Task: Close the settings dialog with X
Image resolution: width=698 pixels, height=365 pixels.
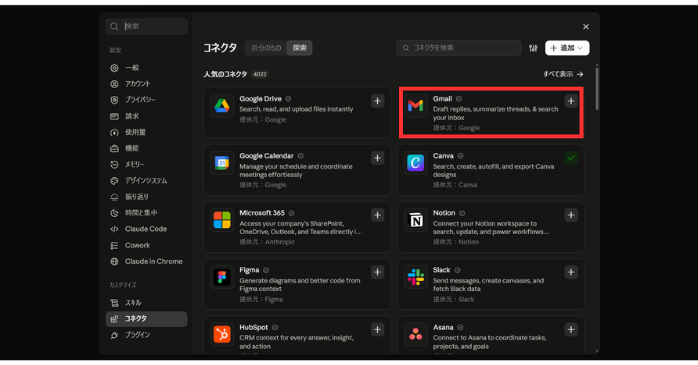Action: coord(586,27)
